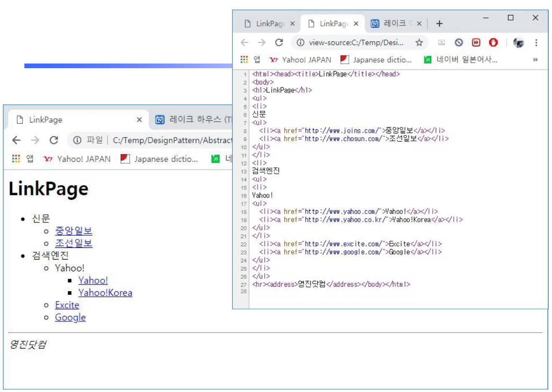The height and width of the screenshot is (392, 552).
Task: Open Japanese dictionary bookmark in rendered window
Action: [159, 159]
